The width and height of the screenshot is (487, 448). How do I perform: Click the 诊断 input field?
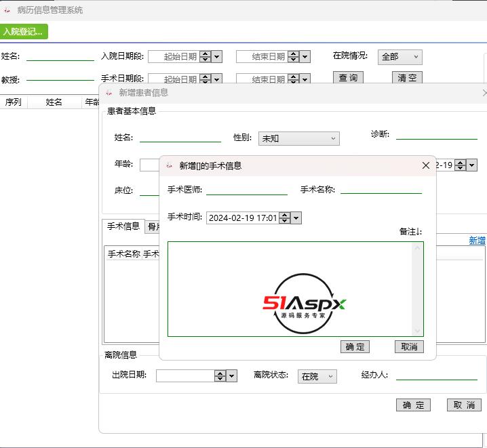[437, 135]
